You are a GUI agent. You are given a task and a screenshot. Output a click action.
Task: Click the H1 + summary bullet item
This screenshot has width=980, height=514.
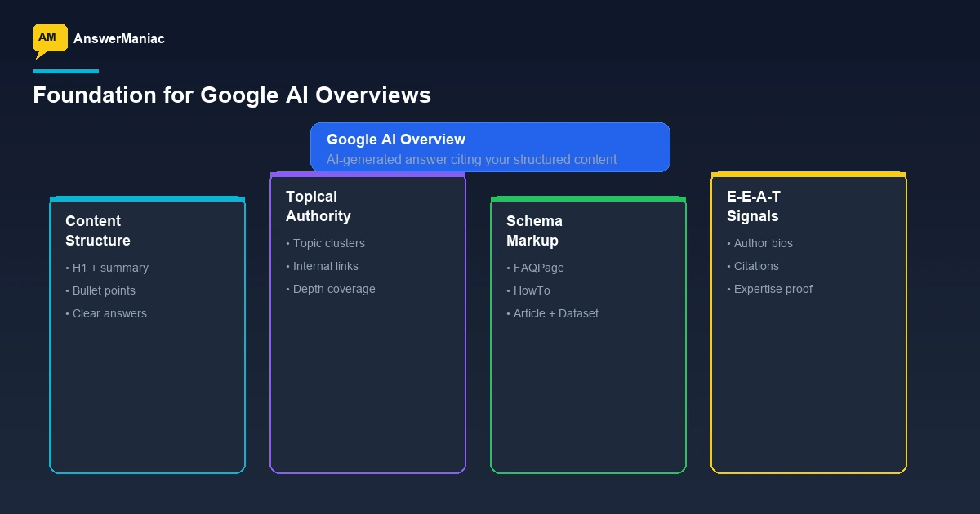coord(107,268)
